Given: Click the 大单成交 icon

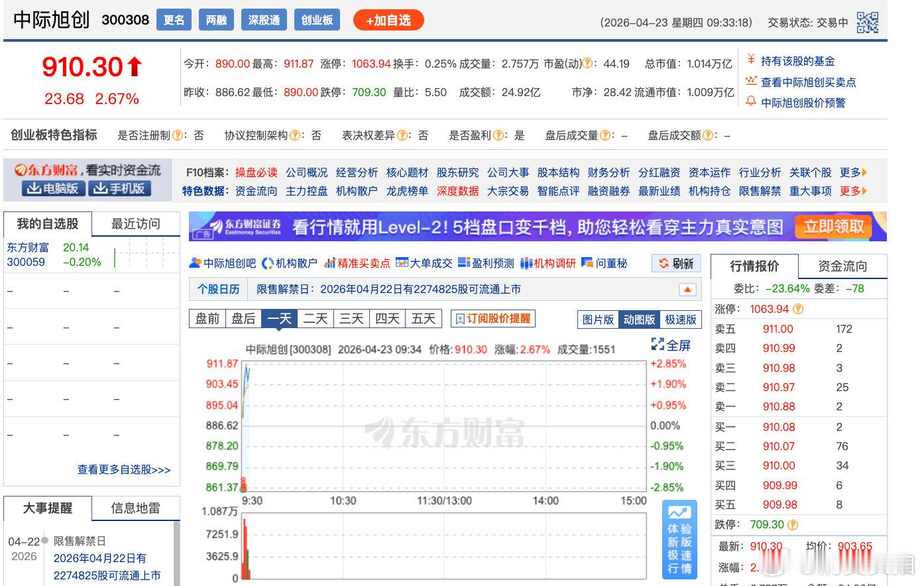Looking at the screenshot, I should [402, 263].
